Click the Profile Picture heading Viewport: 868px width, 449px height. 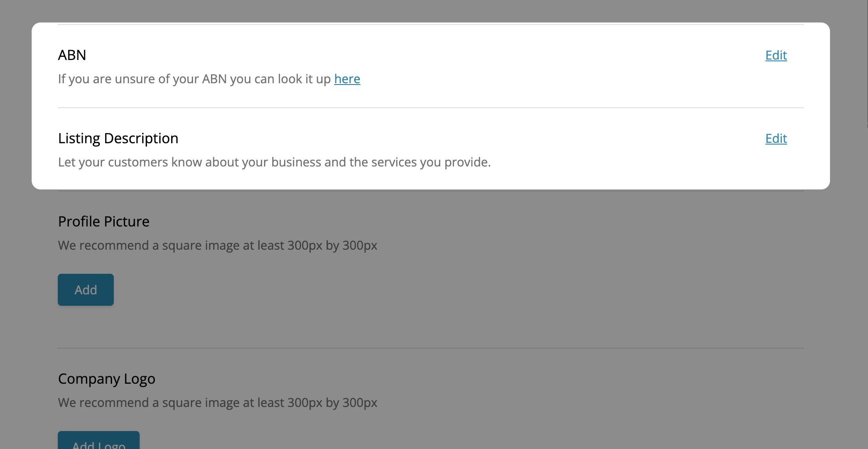pos(104,222)
